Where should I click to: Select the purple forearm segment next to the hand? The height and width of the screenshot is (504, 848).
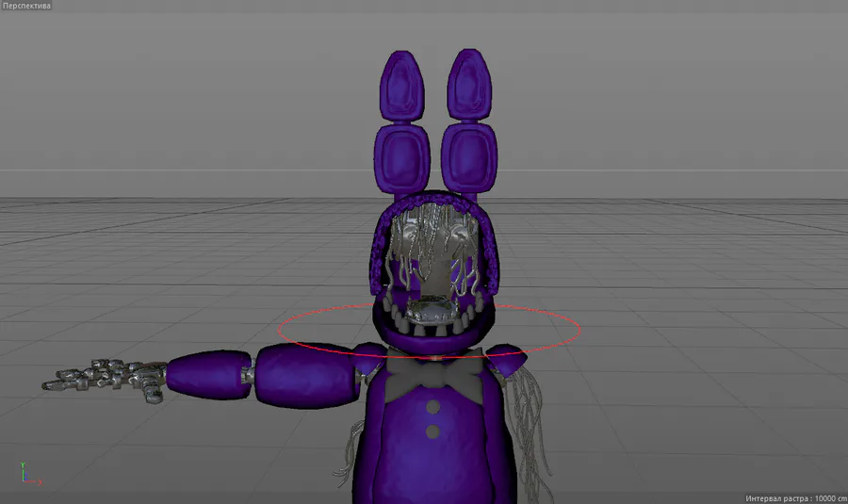209,375
